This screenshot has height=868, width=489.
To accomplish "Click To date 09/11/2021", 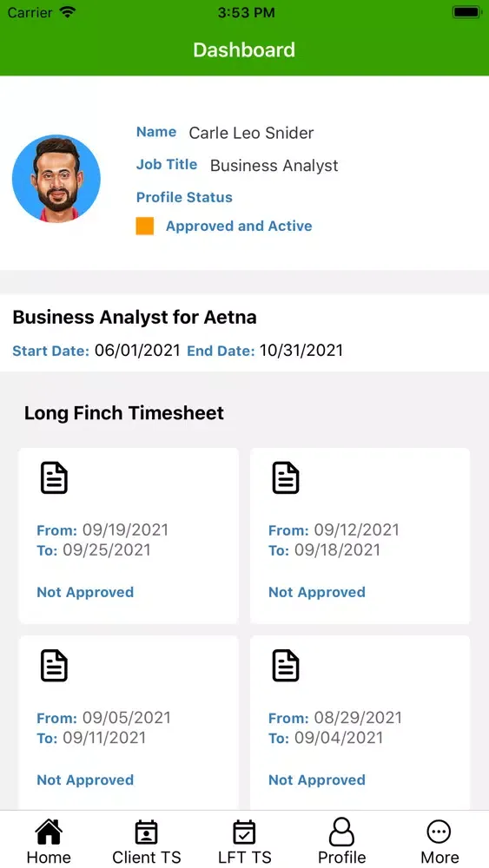I will coord(104,738).
